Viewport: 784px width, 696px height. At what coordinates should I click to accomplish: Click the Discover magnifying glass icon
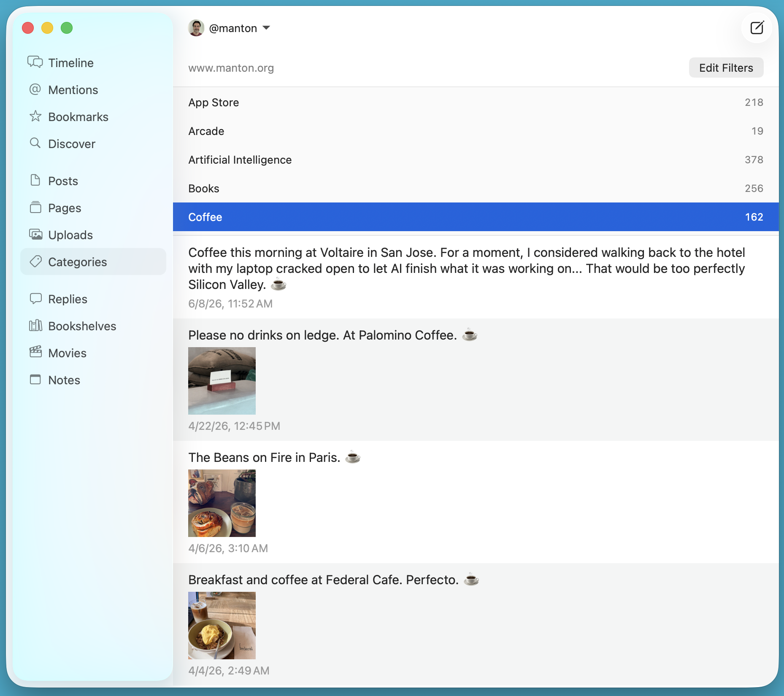pyautogui.click(x=35, y=143)
